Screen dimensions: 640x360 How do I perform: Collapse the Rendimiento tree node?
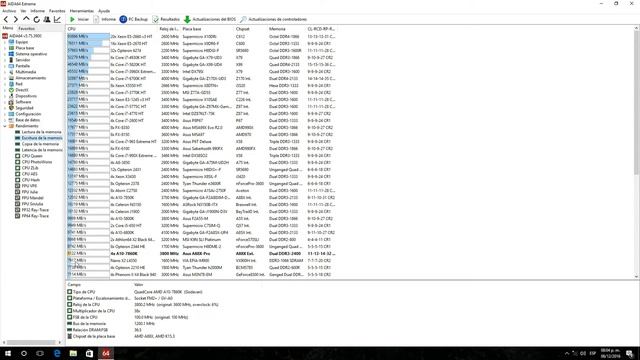(x=5, y=126)
